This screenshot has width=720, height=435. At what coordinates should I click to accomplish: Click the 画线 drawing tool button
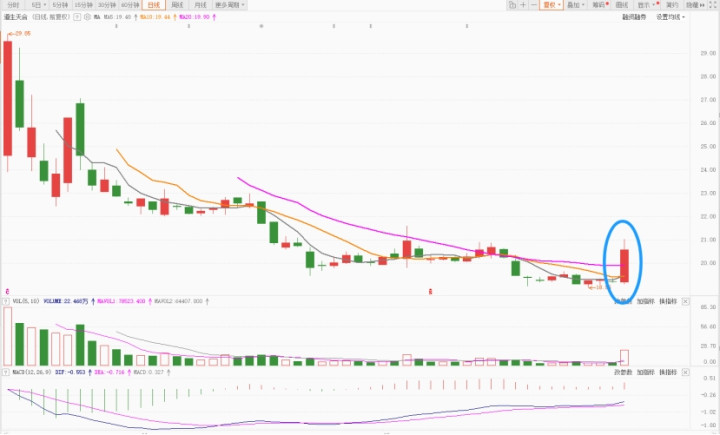pos(622,5)
